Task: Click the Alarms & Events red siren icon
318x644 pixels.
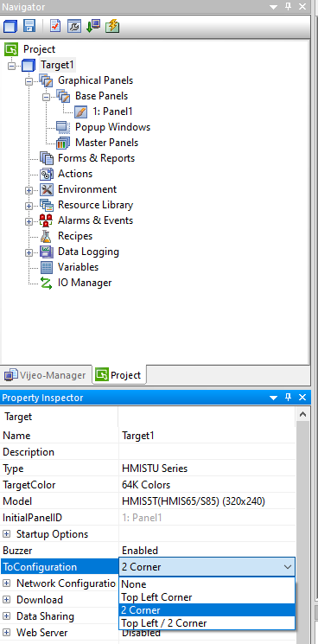Action: (x=46, y=220)
